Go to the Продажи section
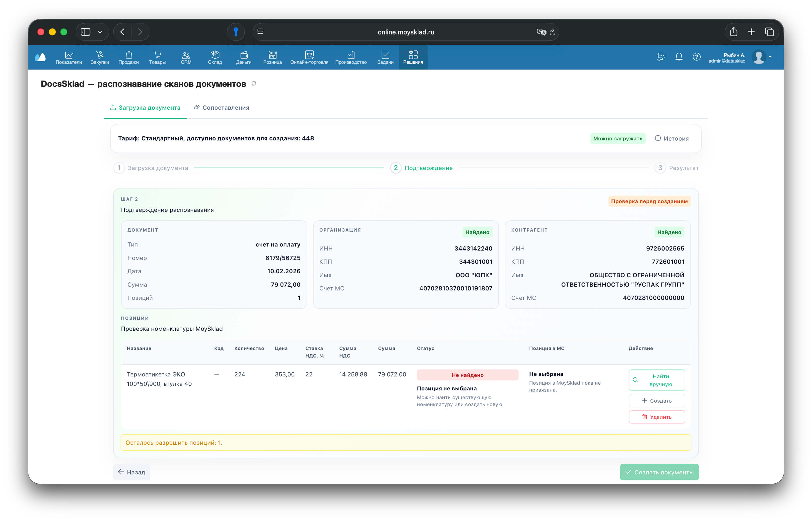Image resolution: width=812 pixels, height=521 pixels. coord(129,57)
